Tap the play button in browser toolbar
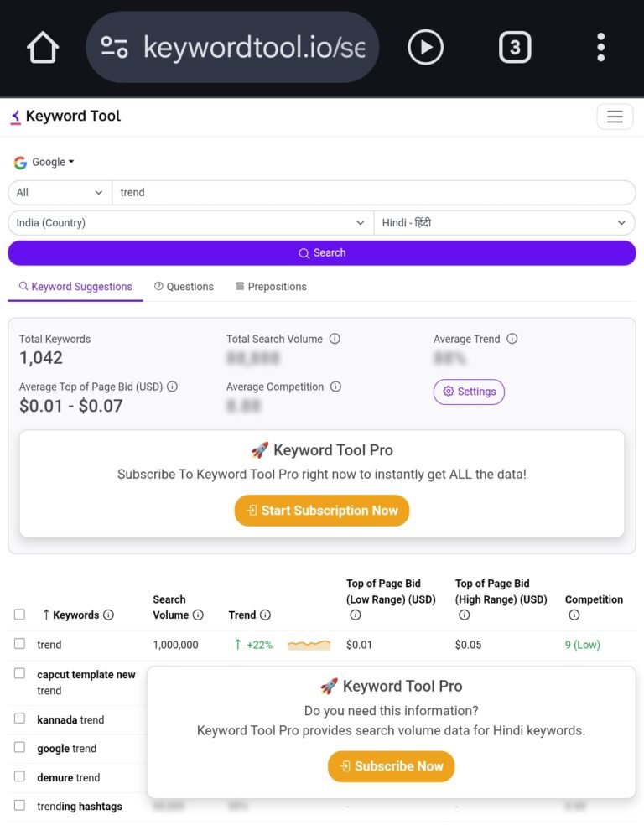The height and width of the screenshot is (825, 644). click(425, 48)
